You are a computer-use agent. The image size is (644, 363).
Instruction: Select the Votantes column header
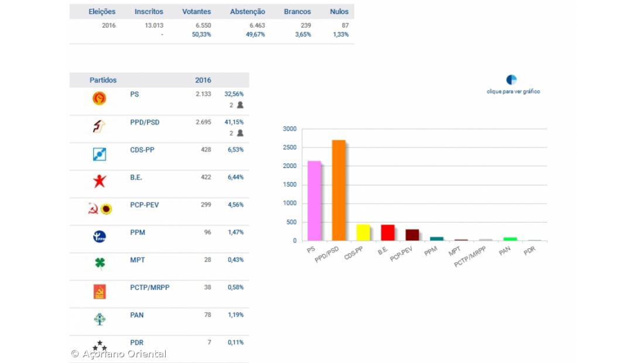[x=196, y=12]
